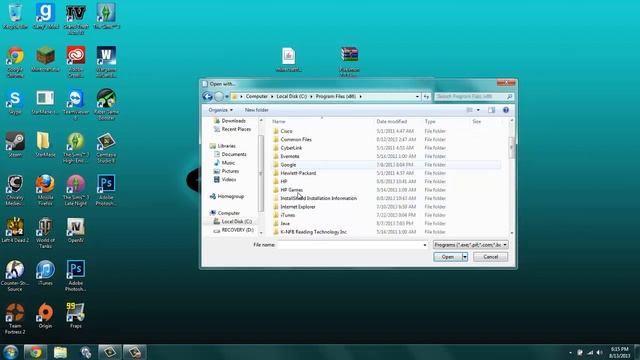Click the volume speaker in system tray

coord(599,352)
